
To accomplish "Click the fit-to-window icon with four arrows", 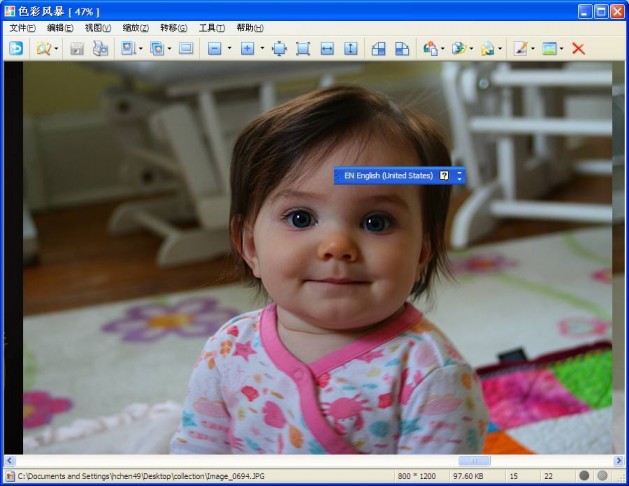I will 279,48.
